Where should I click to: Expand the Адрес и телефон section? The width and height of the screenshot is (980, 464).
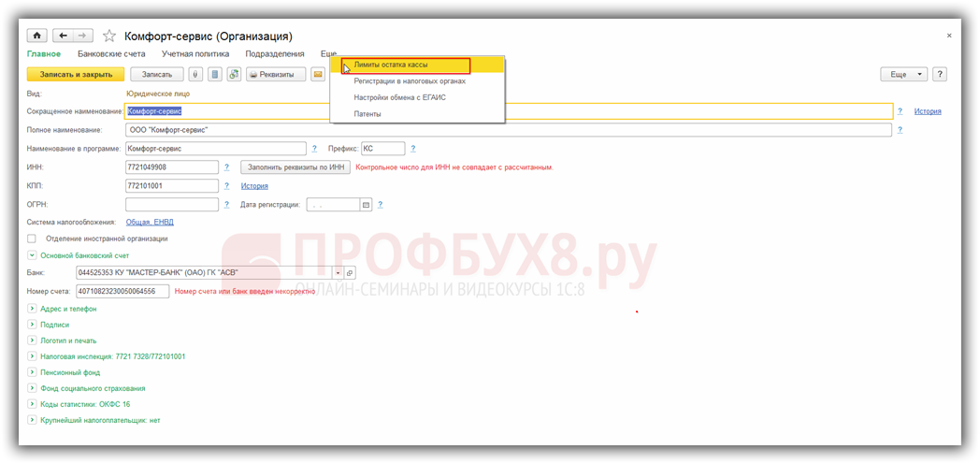click(32, 308)
